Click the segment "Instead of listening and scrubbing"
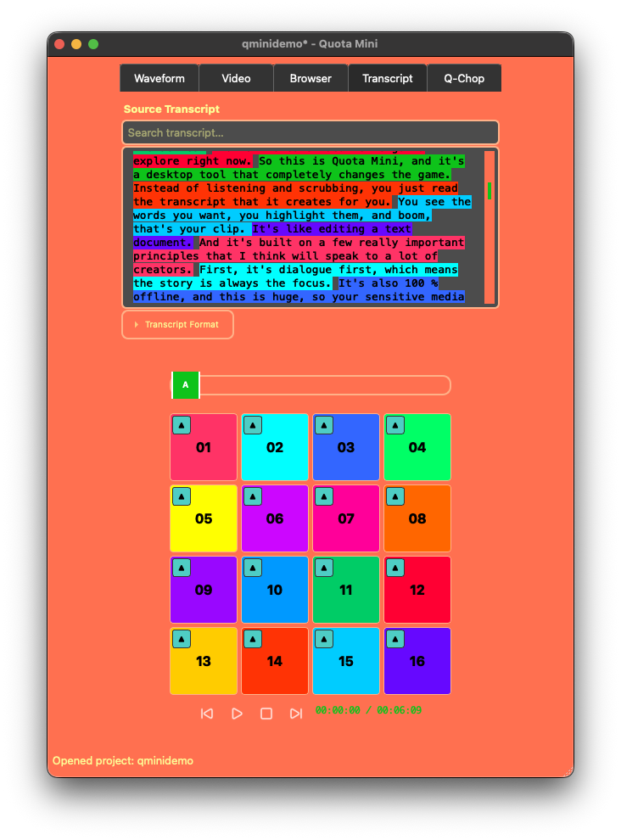621x840 pixels. [246, 188]
